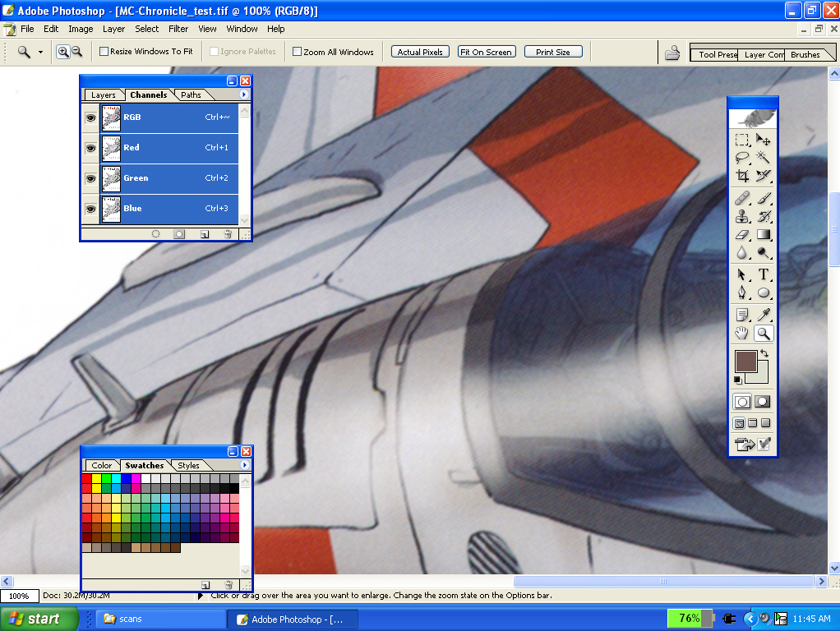Switch to Full Screen Mode
The image size is (840, 631).
(766, 423)
